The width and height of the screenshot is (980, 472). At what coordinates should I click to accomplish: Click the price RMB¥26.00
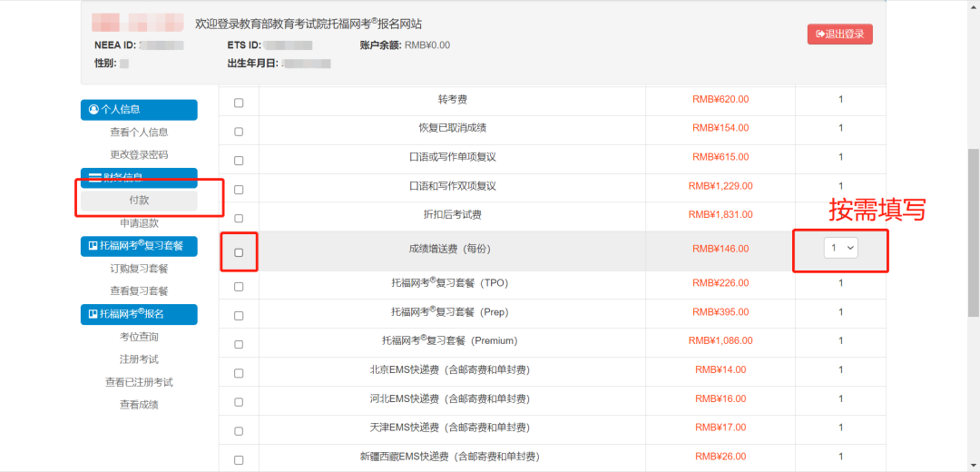(x=720, y=457)
